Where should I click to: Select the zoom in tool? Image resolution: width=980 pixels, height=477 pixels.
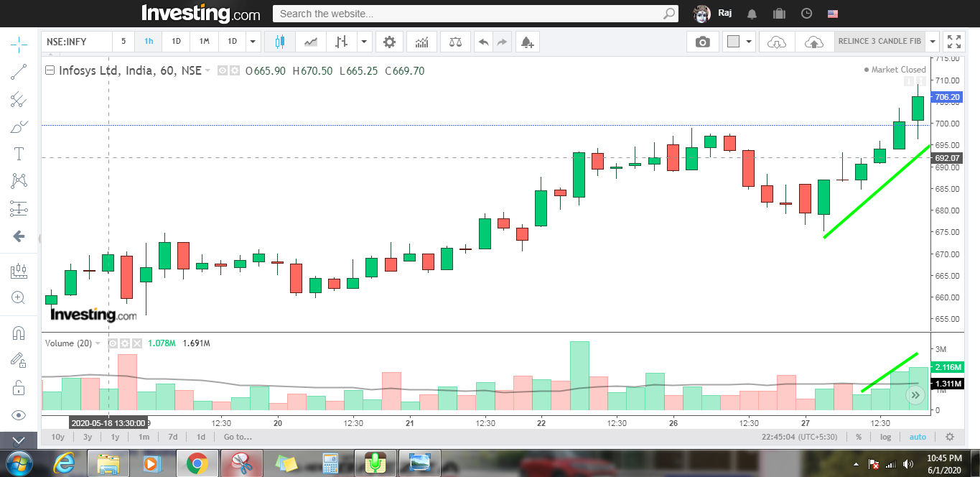coord(19,297)
